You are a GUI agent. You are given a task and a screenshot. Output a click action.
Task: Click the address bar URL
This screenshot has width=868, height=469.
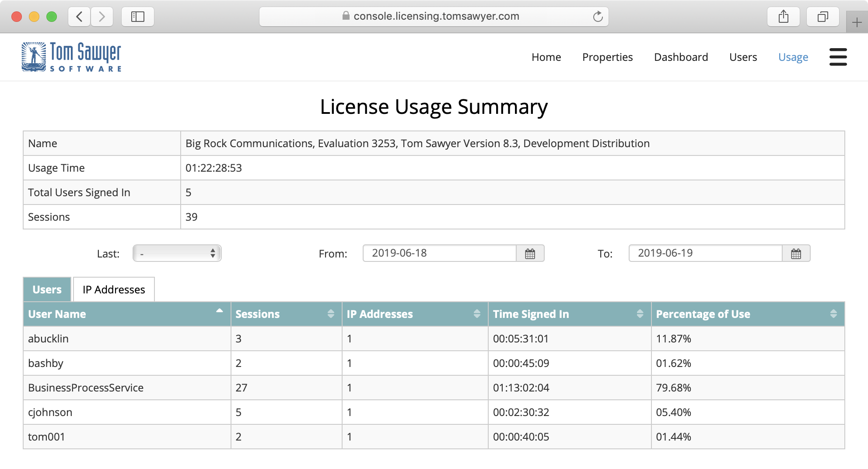[x=436, y=16]
